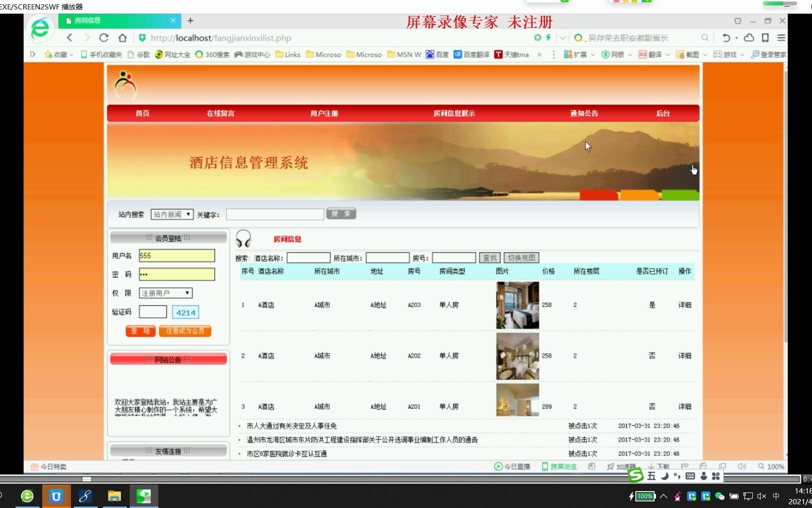Open 详细 link for room A203
Viewport: 812px width, 508px height.
(684, 305)
